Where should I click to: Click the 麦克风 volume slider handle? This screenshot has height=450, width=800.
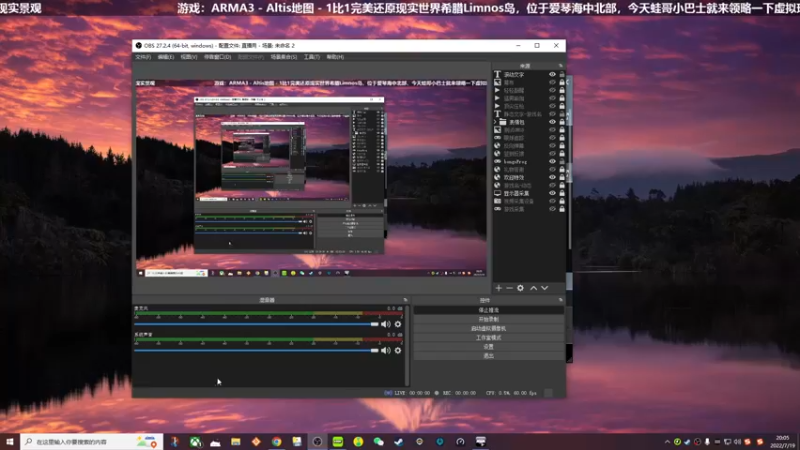click(x=374, y=324)
